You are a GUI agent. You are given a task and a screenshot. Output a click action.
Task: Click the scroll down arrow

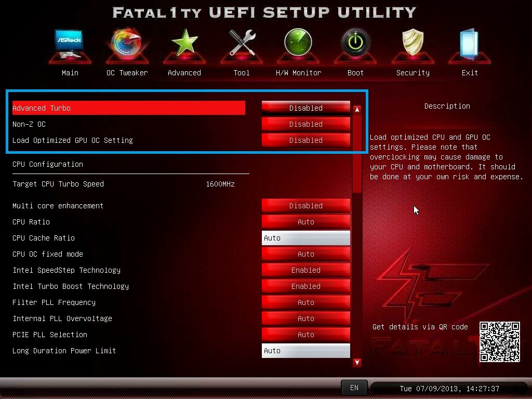coord(357,362)
